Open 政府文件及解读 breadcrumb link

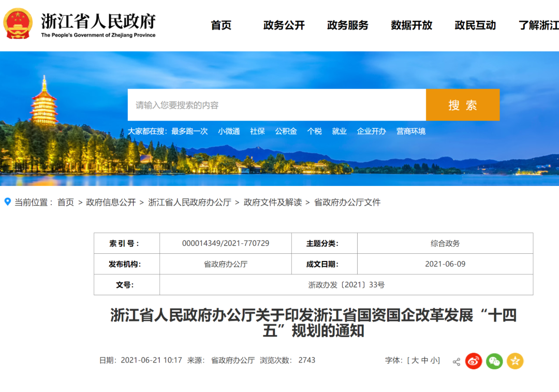click(x=273, y=202)
